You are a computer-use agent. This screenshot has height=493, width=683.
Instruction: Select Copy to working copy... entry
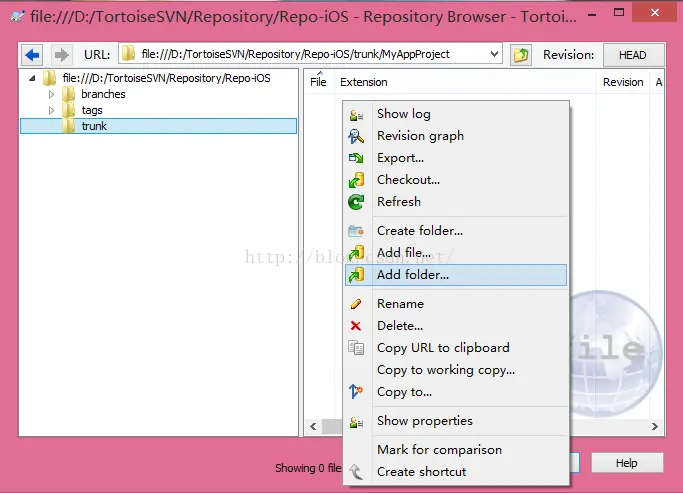point(456,370)
